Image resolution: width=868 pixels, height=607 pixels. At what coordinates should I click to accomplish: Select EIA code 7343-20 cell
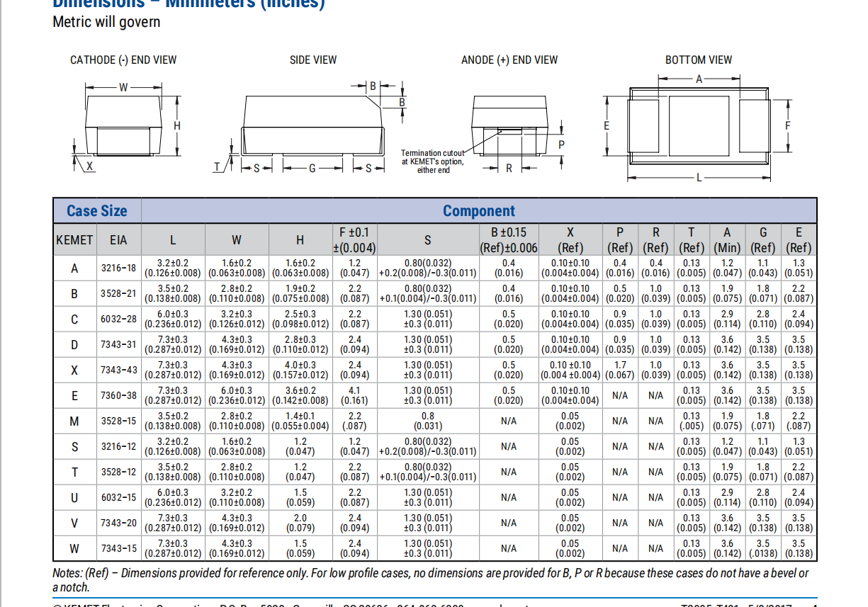(118, 523)
